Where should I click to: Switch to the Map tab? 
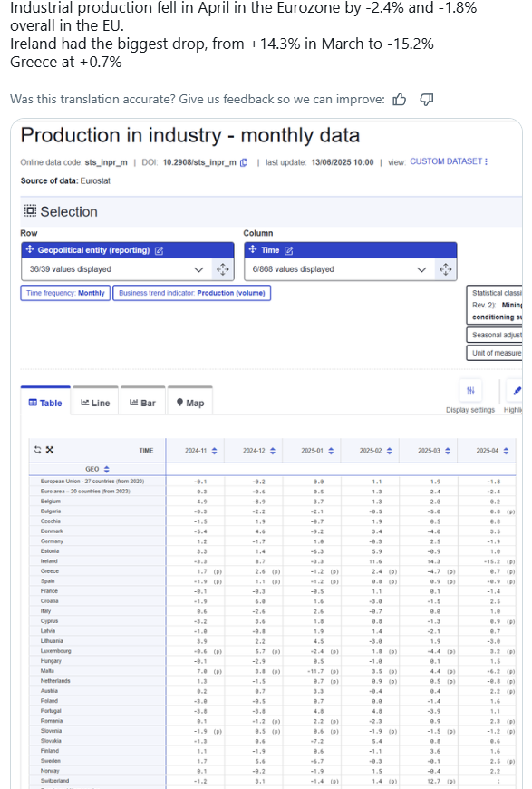click(190, 403)
